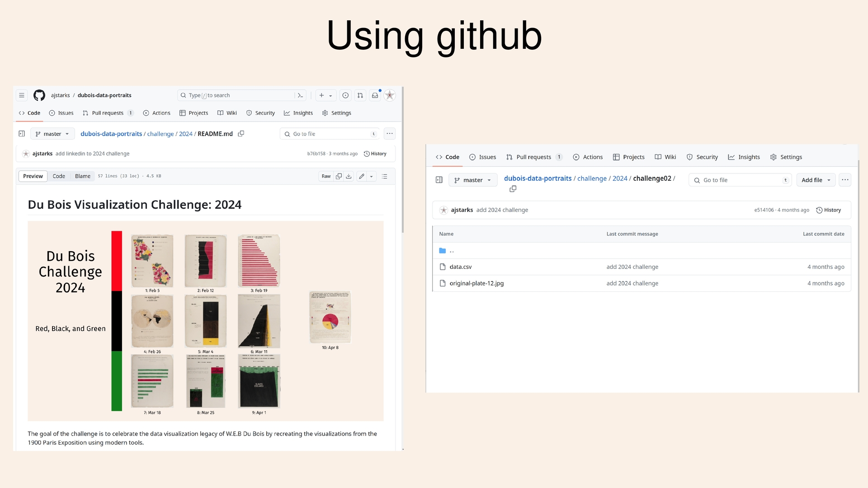Screen dimensions: 868x488
Task: Click 'Go to file' field in left screenshot
Action: point(329,134)
